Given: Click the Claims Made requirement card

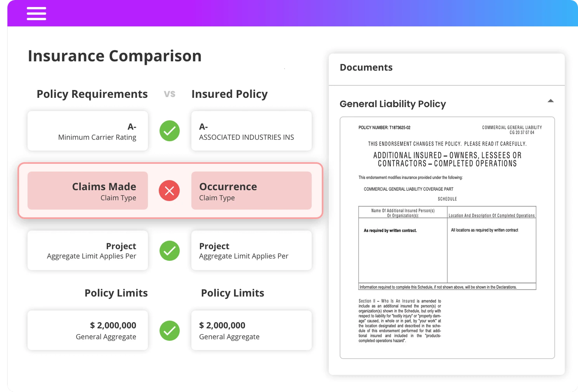Looking at the screenshot, I should tap(88, 191).
